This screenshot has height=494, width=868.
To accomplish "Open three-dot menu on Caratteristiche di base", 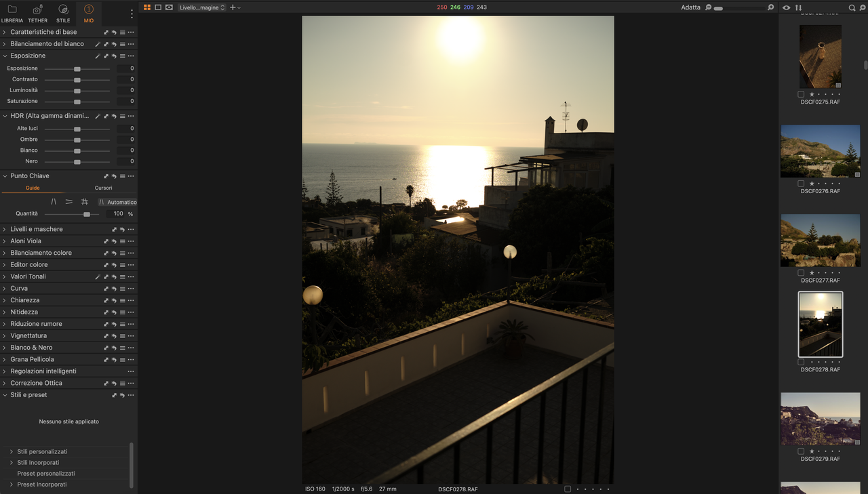I will tap(131, 33).
